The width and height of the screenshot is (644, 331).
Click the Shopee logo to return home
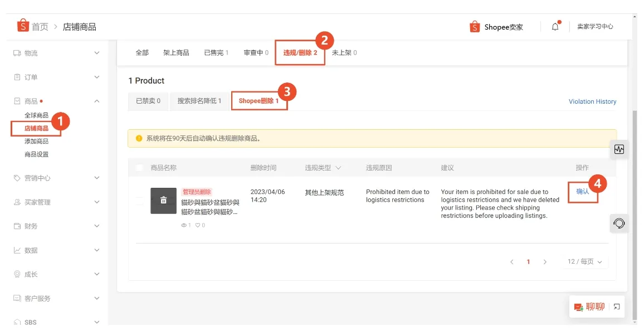(x=22, y=26)
